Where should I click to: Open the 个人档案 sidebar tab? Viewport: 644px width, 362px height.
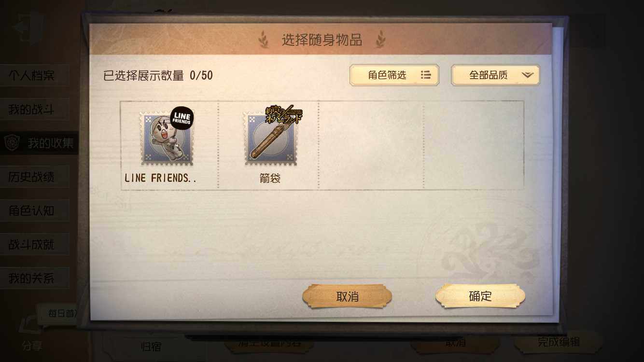point(34,76)
